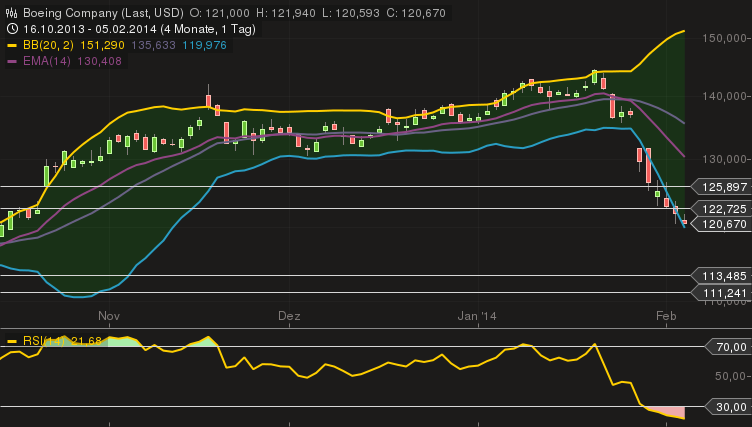Click the purple EMA(14) legend marker

coord(12,61)
